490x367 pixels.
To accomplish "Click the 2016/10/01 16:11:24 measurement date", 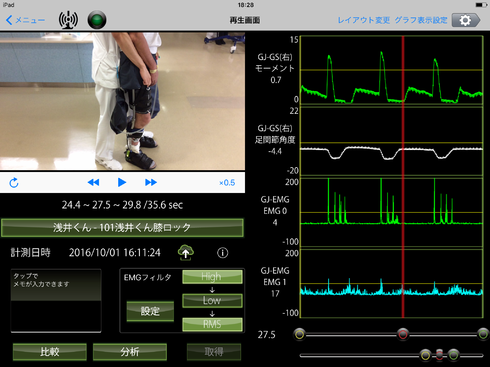I will pos(115,253).
